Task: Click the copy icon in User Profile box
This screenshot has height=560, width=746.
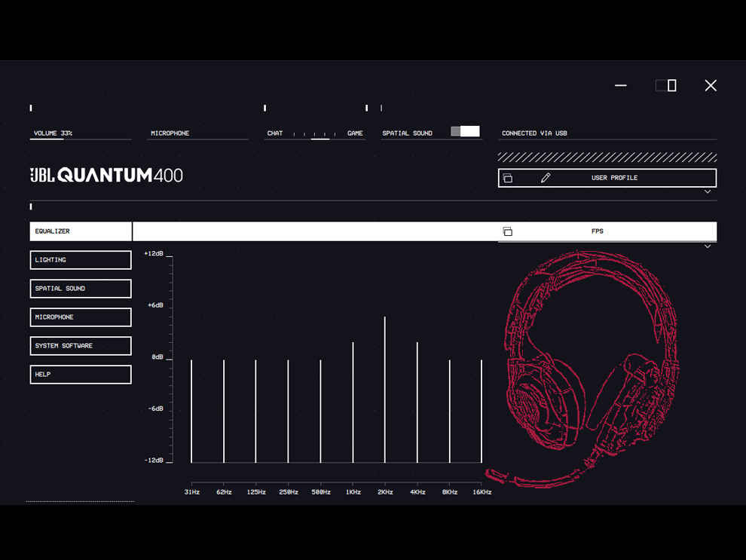Action: (508, 178)
